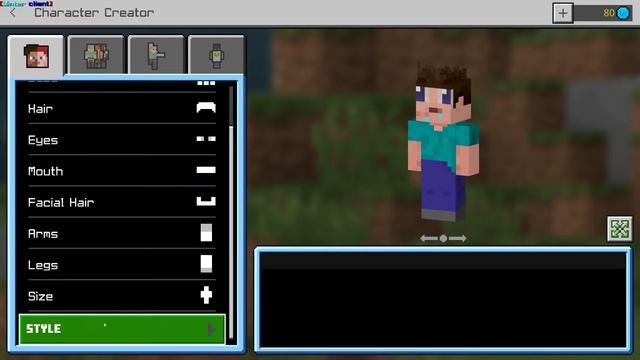Select the Size category

tap(122, 296)
